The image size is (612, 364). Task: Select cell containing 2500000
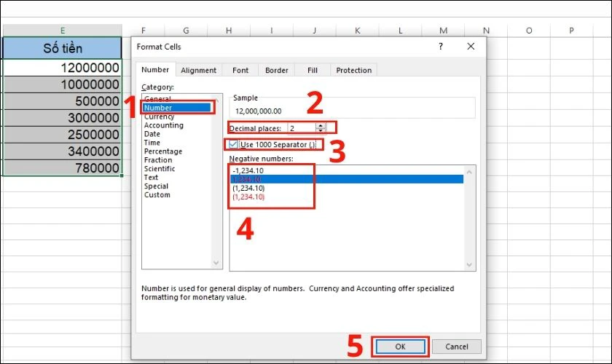pyautogui.click(x=63, y=135)
